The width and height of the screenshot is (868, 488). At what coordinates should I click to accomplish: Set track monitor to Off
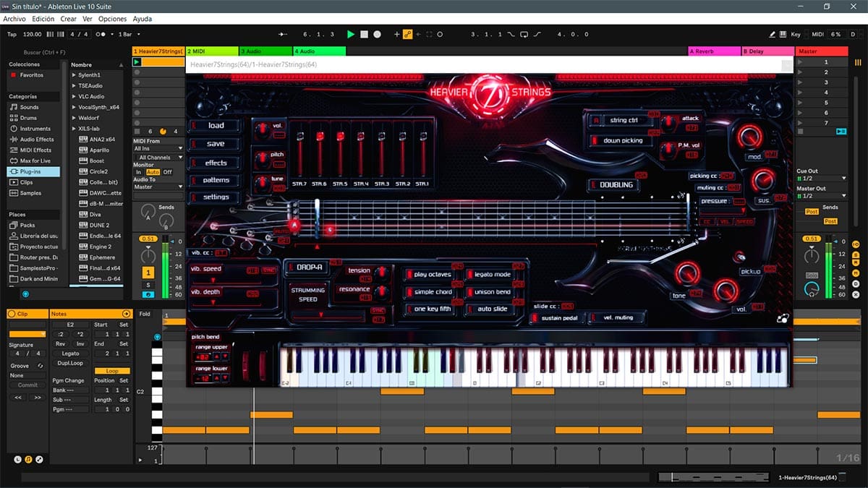tap(168, 172)
